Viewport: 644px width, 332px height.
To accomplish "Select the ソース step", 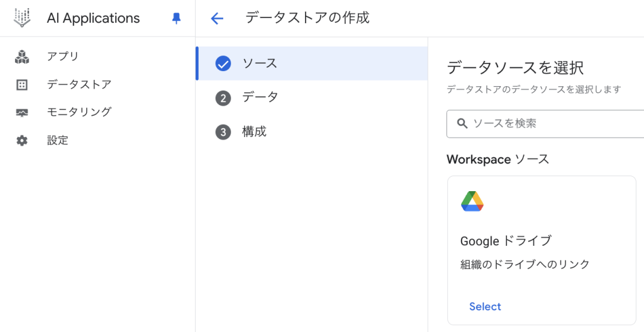I will 260,64.
